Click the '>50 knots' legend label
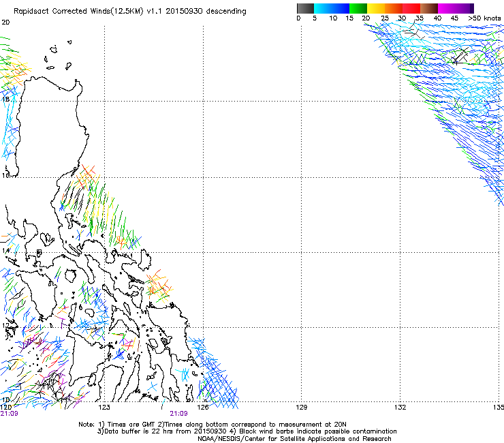 [484, 18]
